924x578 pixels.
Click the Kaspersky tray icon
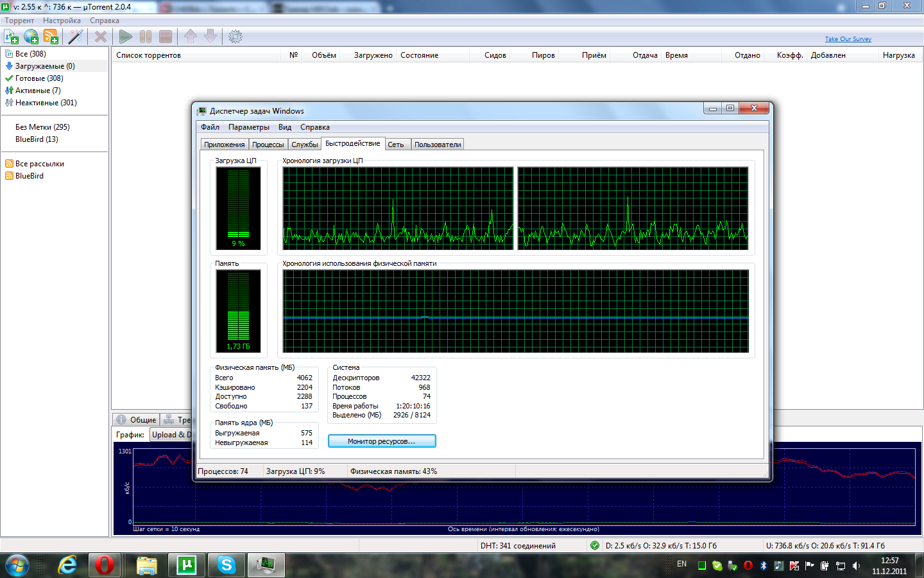(x=794, y=566)
